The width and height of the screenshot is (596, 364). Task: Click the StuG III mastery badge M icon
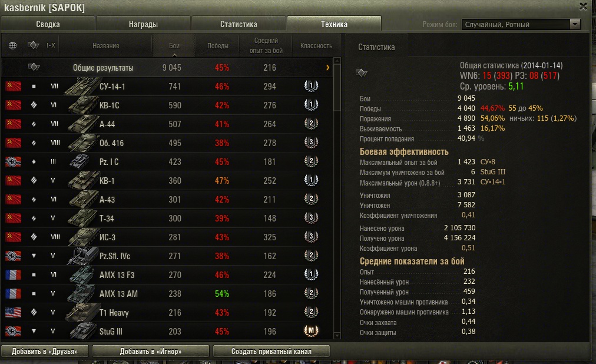(311, 331)
